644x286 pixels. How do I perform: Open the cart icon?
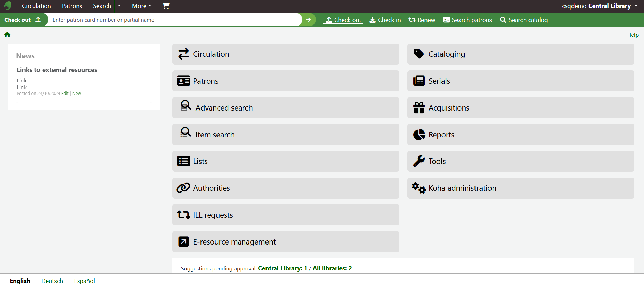tap(166, 6)
